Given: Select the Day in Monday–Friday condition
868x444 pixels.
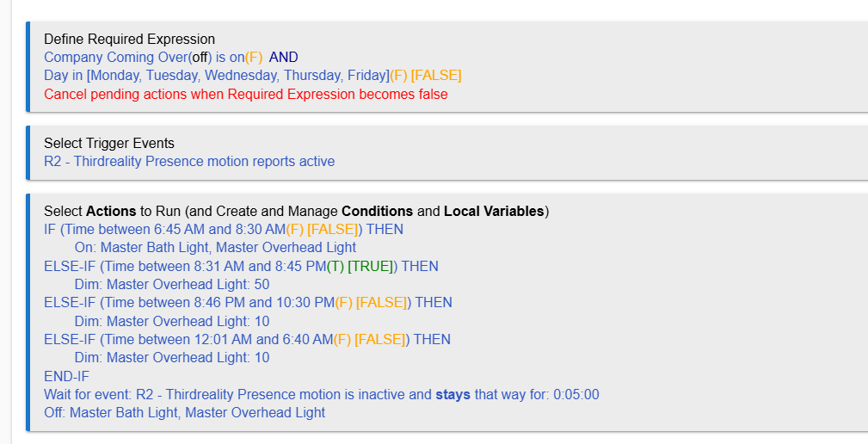Looking at the screenshot, I should (252, 76).
